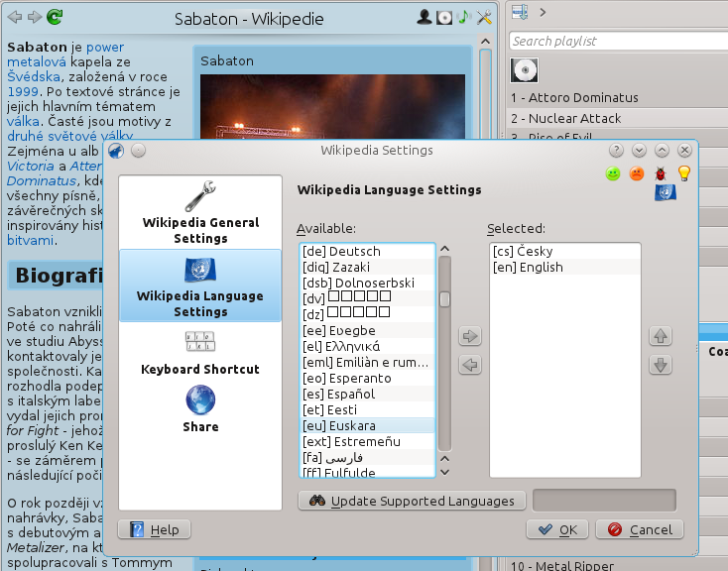The image size is (728, 571).
Task: Open the 1999 link in article
Action: (23, 91)
